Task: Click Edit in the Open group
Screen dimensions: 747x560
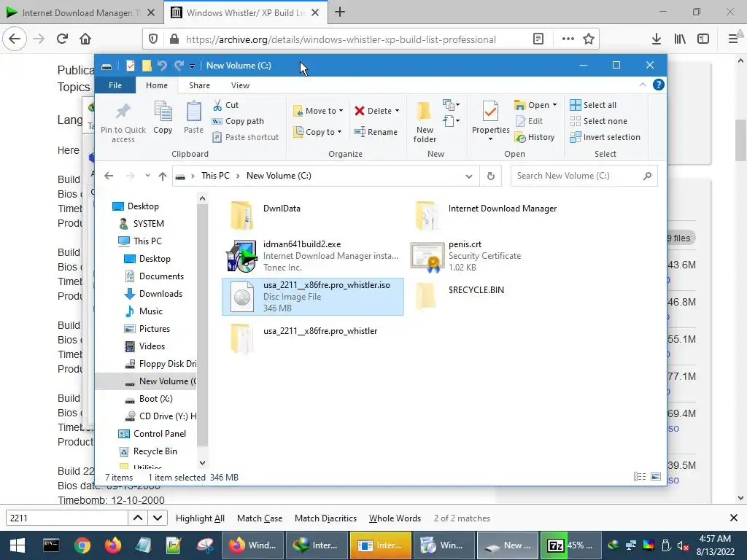Action: pos(529,121)
